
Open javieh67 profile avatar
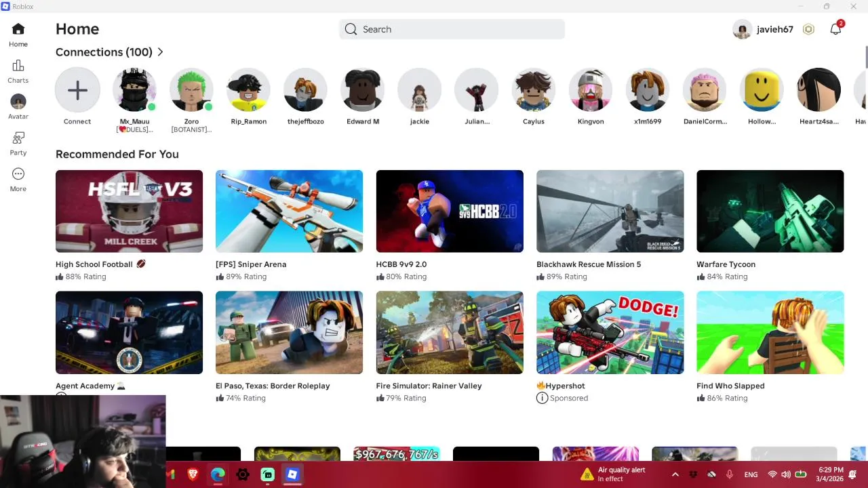tap(743, 29)
